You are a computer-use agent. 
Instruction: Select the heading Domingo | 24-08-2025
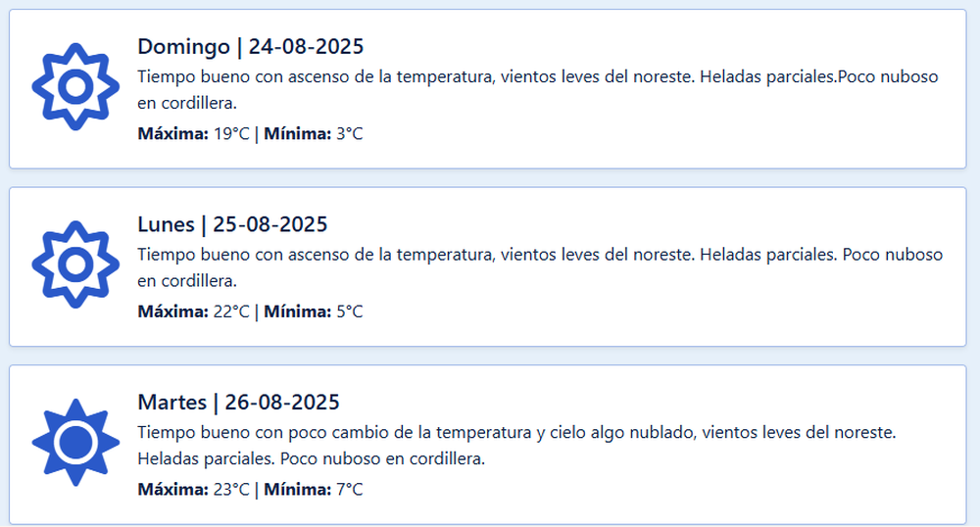[251, 47]
